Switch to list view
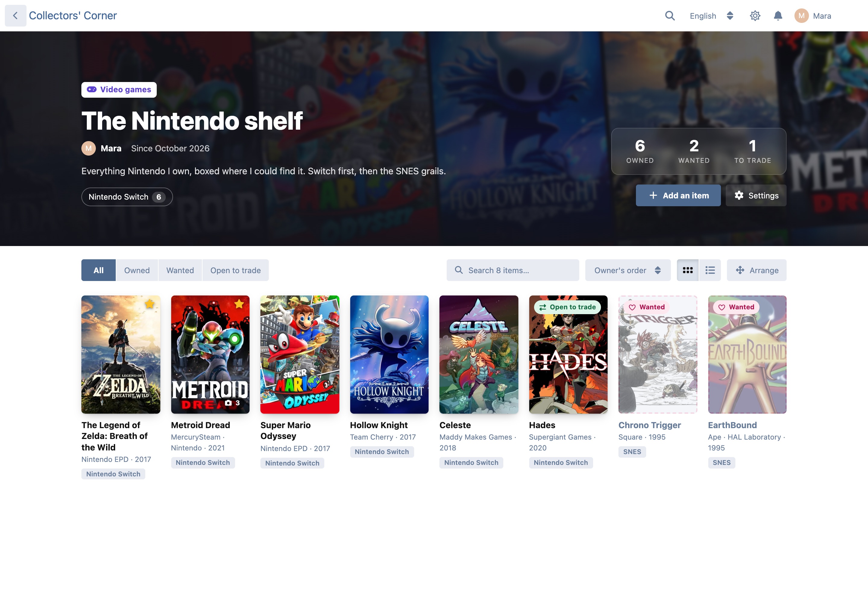This screenshot has width=868, height=603. (x=710, y=270)
